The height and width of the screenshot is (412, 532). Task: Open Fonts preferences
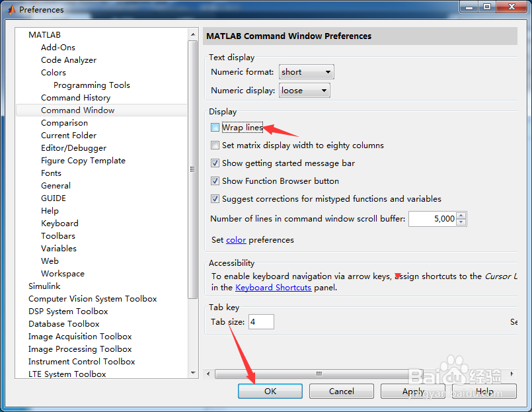coord(51,173)
